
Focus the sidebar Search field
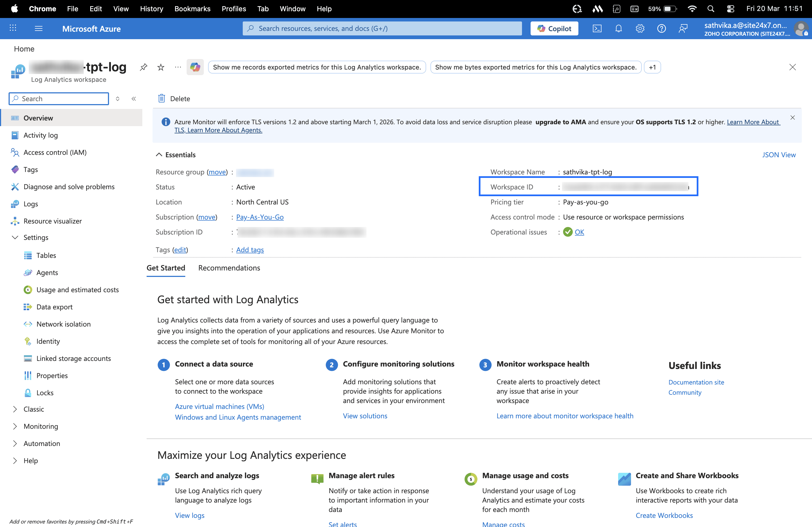[59, 98]
